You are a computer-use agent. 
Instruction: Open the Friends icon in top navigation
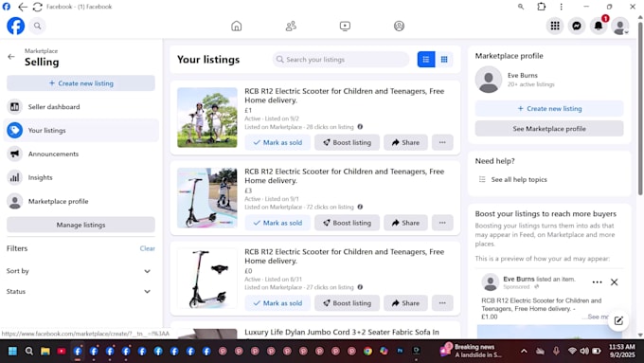click(291, 26)
